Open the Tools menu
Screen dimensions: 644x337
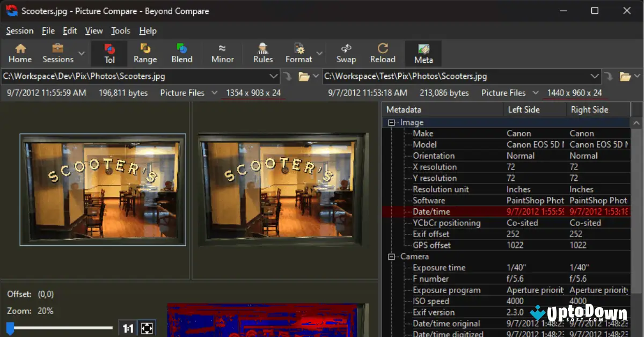[120, 31]
